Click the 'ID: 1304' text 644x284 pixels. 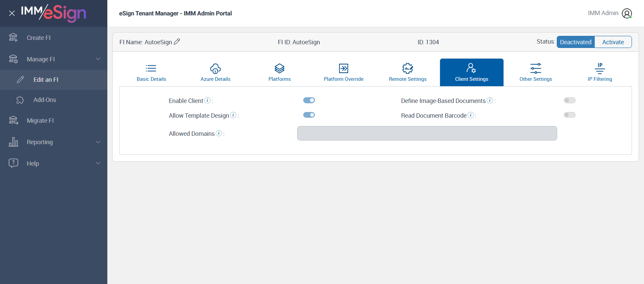pos(428,42)
